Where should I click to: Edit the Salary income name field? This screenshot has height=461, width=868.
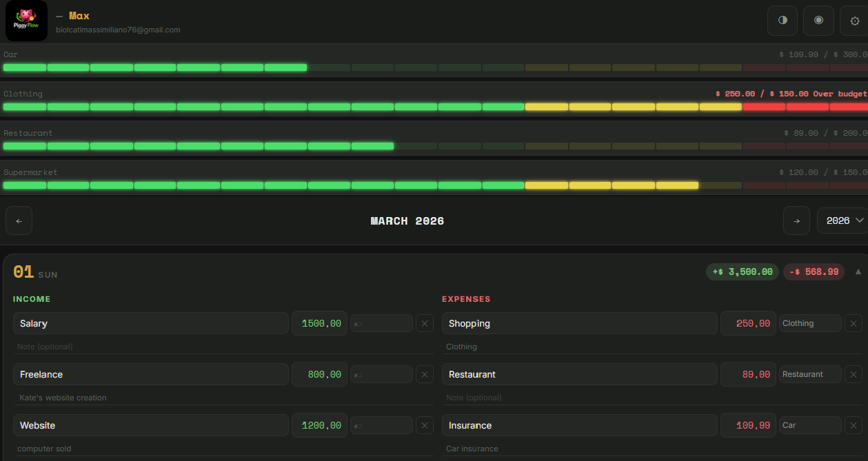pyautogui.click(x=150, y=323)
